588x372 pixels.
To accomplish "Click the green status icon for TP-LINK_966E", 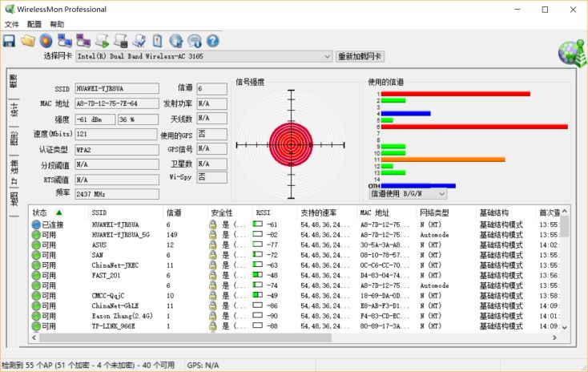I will click(x=36, y=326).
